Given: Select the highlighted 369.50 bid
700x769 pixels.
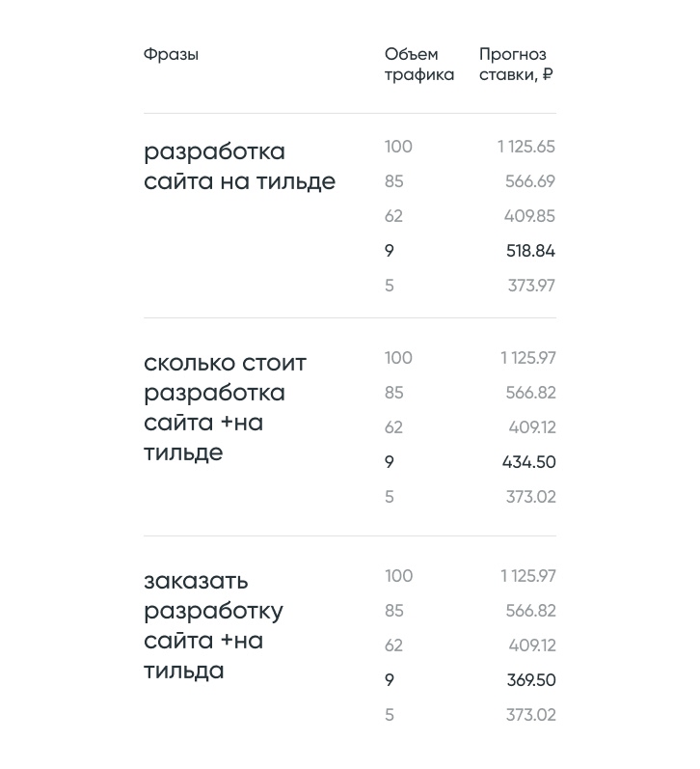Looking at the screenshot, I should point(531,680).
